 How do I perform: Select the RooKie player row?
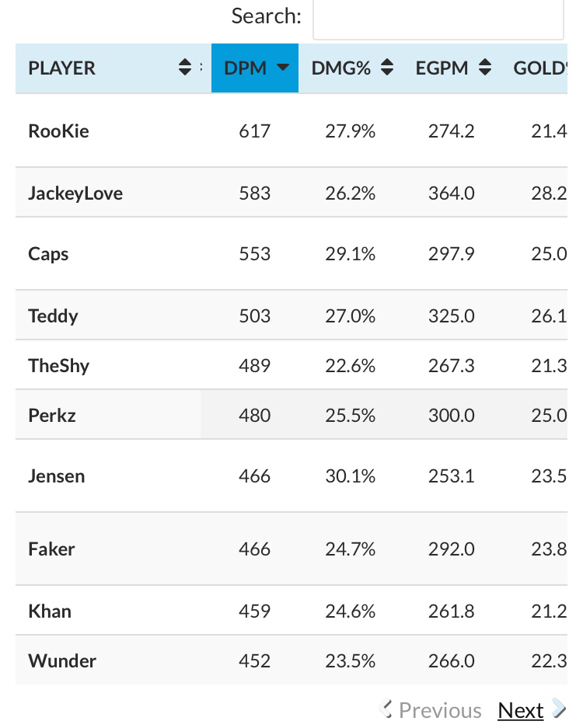[291, 131]
